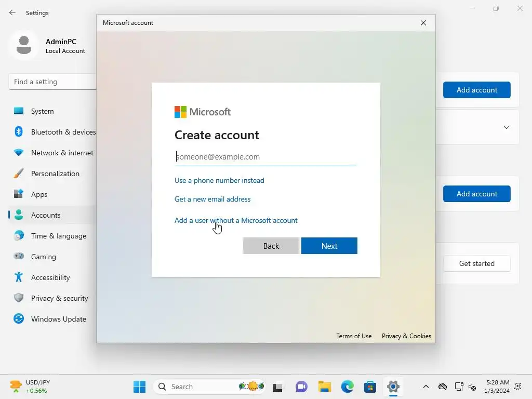Click the Privacy & security shield icon

click(x=19, y=298)
